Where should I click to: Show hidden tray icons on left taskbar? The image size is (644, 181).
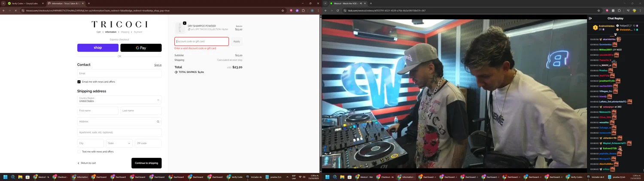[x=287, y=177]
